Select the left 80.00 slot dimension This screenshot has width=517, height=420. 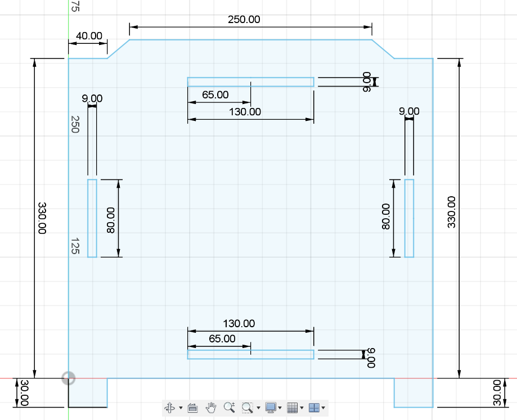tap(110, 220)
